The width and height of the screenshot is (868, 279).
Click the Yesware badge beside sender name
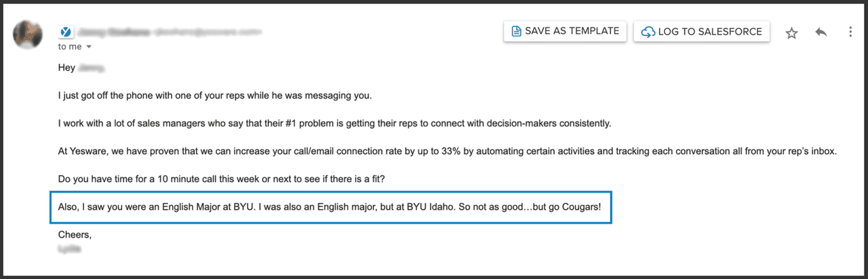66,31
